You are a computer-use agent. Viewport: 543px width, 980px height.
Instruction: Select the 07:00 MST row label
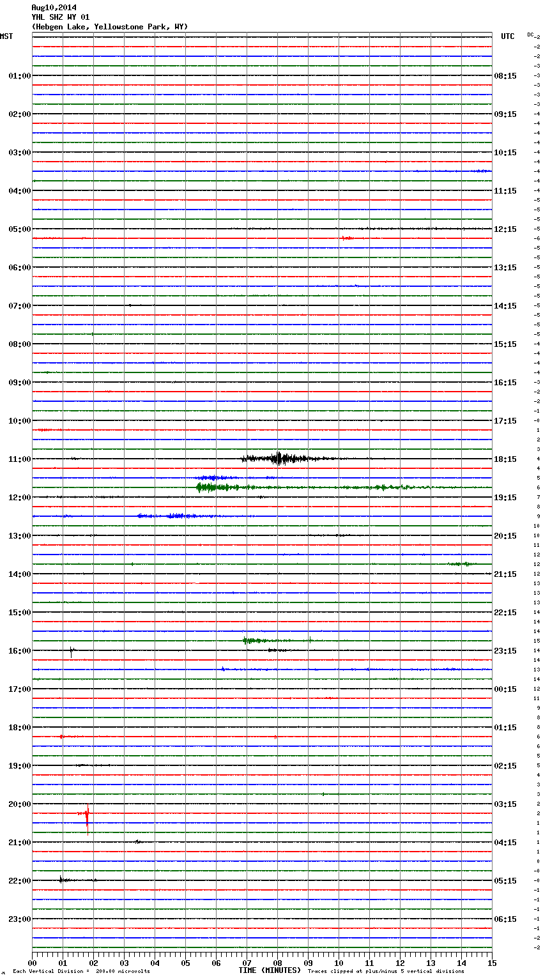point(19,306)
